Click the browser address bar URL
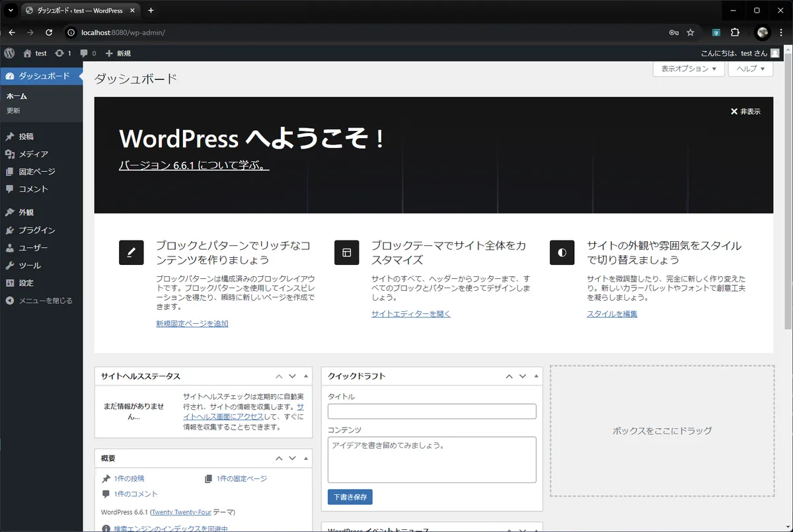 point(123,32)
